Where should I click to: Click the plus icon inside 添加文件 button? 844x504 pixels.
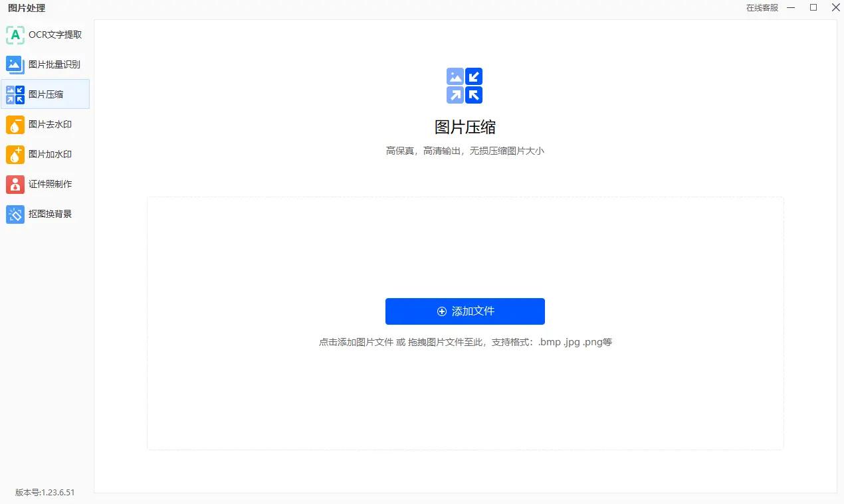pyautogui.click(x=441, y=311)
